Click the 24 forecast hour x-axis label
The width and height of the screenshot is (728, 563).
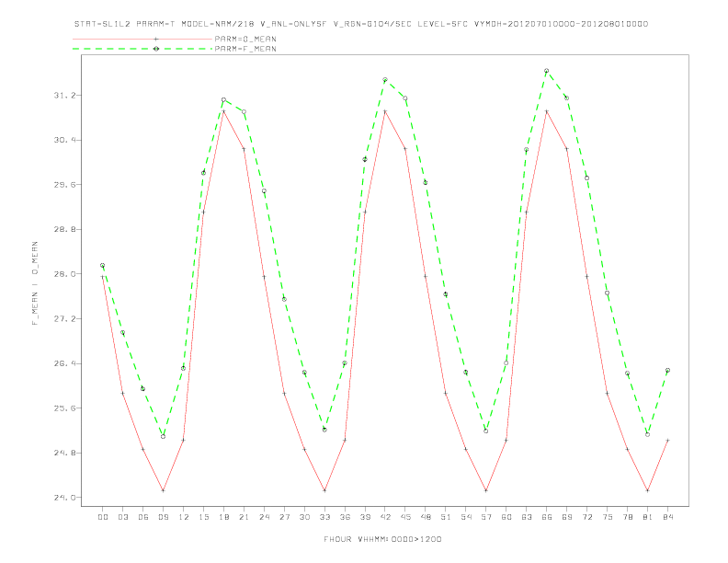click(264, 517)
